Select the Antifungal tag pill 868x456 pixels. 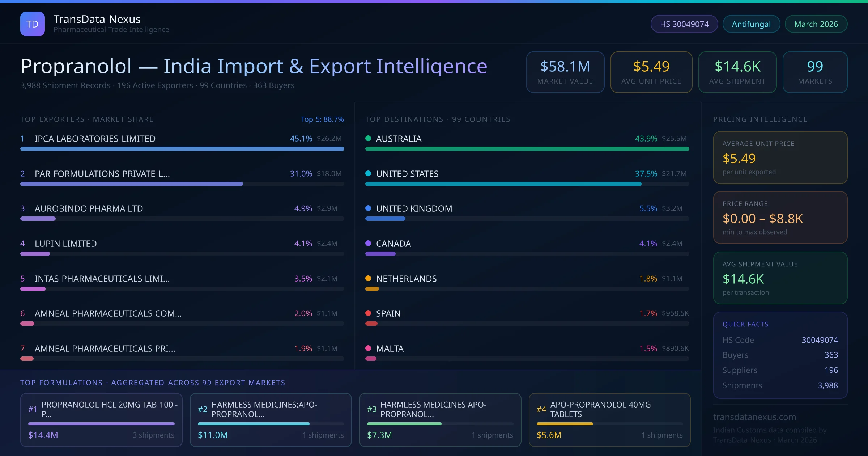[x=751, y=24]
